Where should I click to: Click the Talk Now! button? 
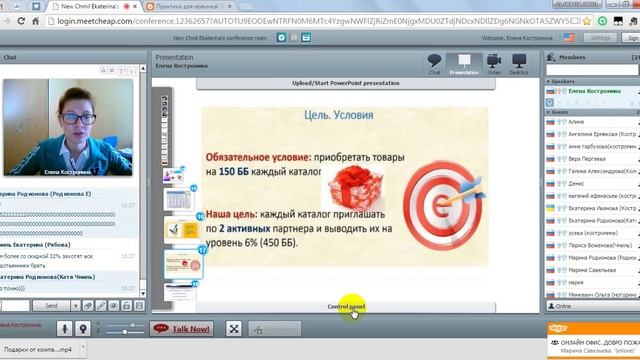pos(182,329)
